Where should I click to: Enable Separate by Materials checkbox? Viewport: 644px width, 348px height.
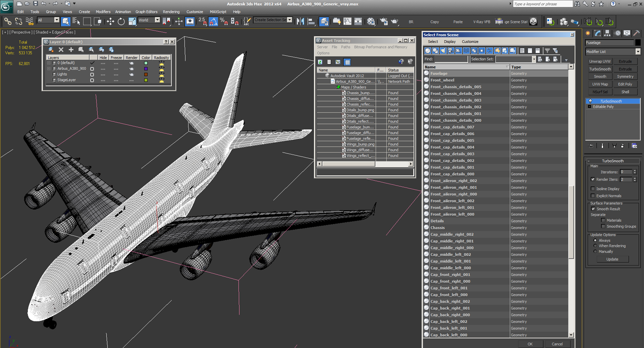603,220
